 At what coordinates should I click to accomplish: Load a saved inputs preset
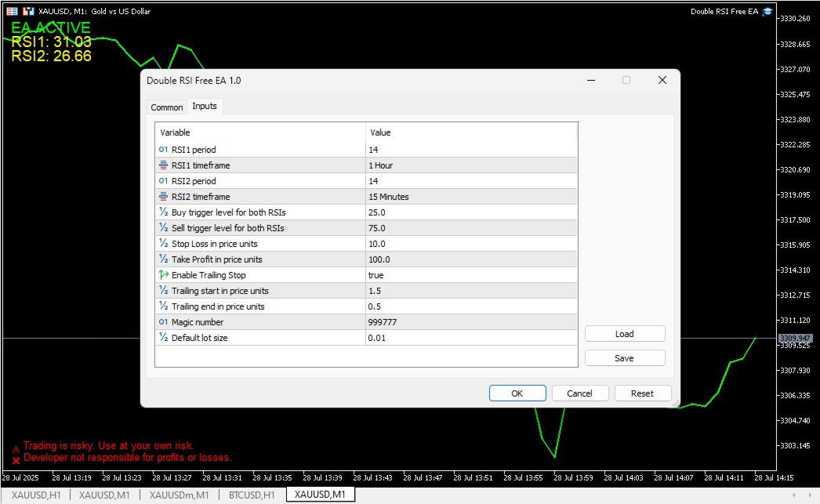tap(625, 334)
